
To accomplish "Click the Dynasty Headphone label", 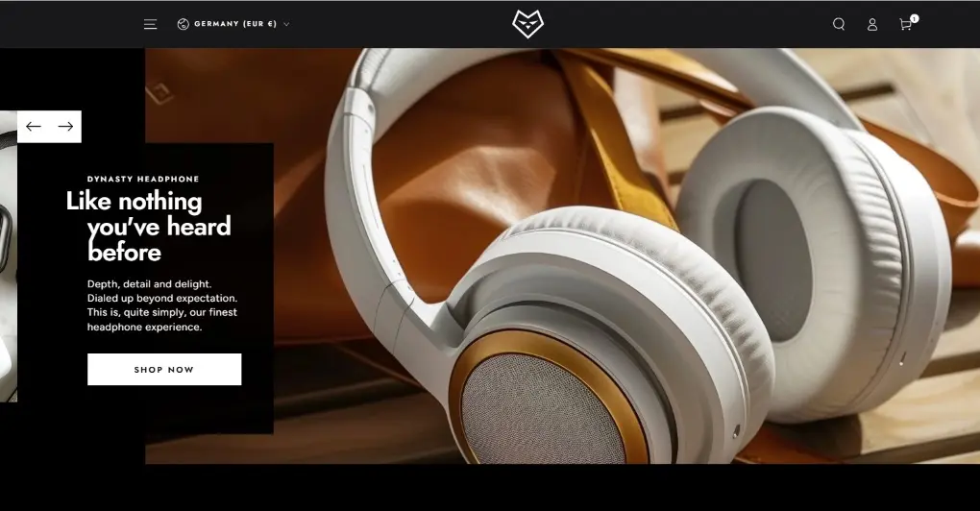I will tap(143, 179).
